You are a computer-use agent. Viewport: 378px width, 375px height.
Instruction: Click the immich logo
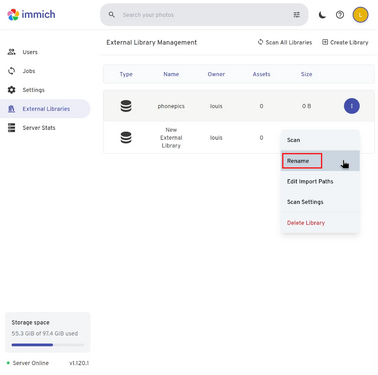(31, 15)
